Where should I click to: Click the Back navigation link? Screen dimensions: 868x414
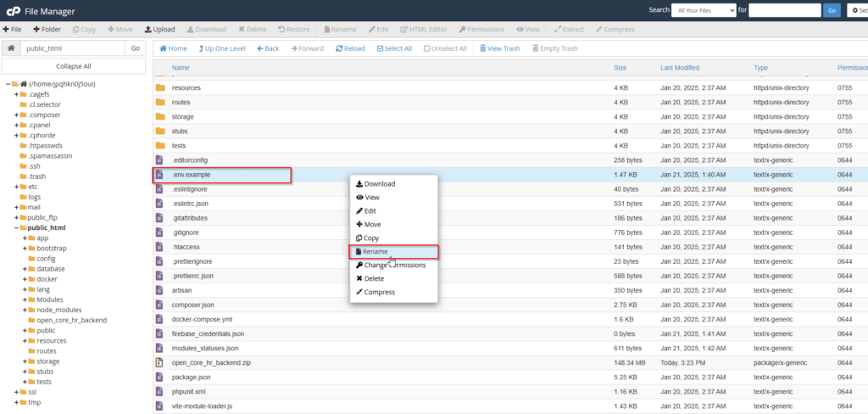point(268,48)
